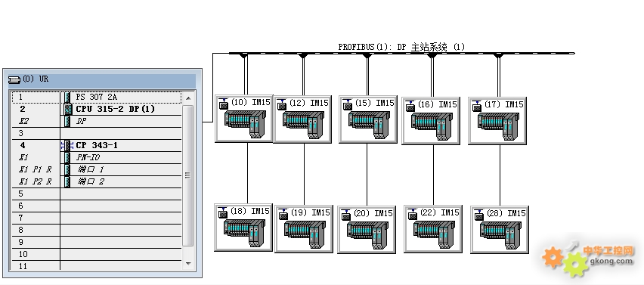Screen dimensions: 644x285
Task: Select the station (12) IM15 device icon
Action: click(302, 119)
